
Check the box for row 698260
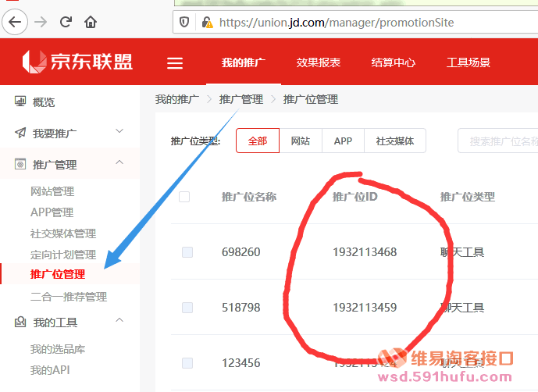pyautogui.click(x=187, y=252)
